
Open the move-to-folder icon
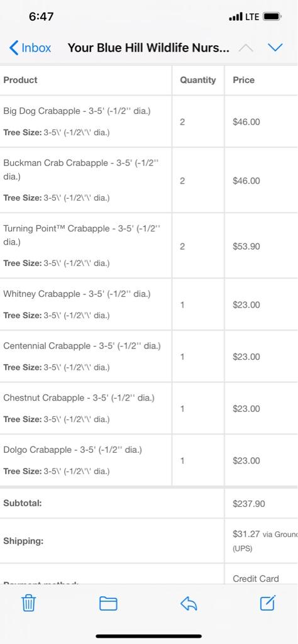[x=108, y=603]
